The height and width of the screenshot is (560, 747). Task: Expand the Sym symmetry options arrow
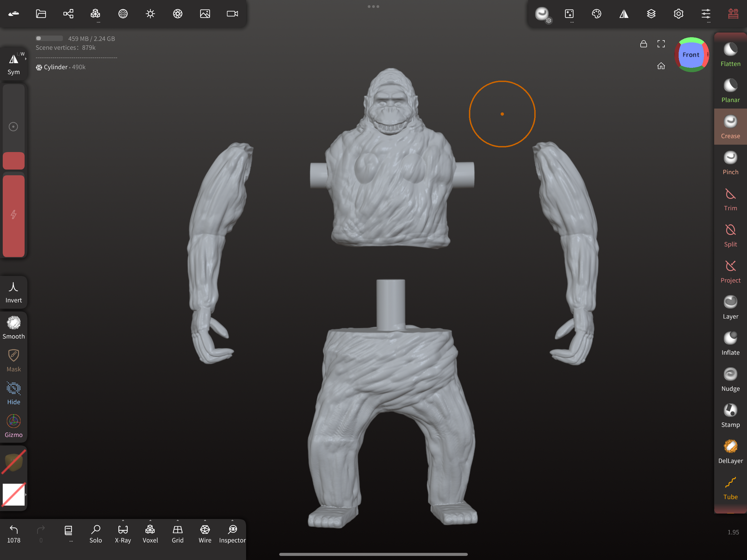(26, 59)
